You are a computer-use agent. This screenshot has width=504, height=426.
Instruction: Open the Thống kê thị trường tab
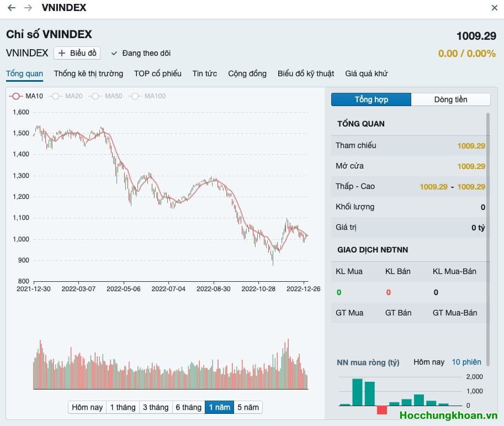coord(88,73)
